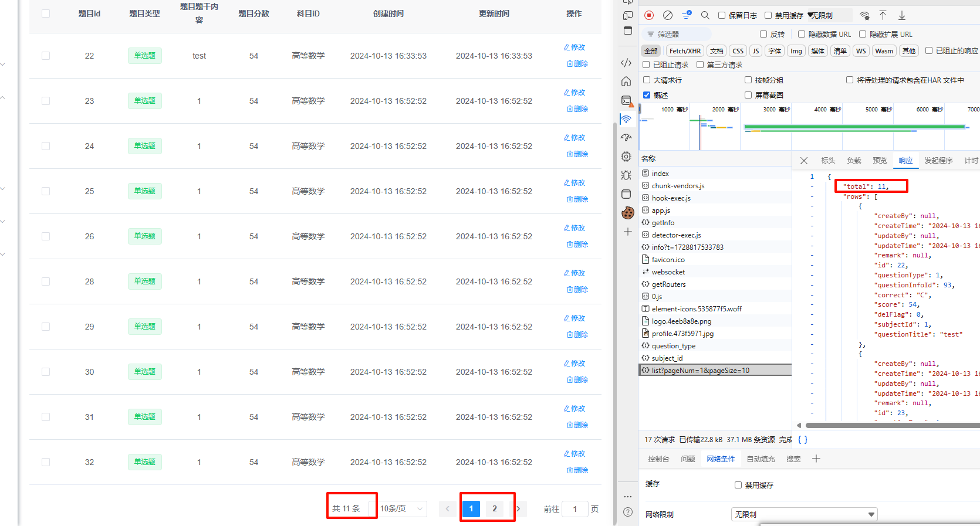Switch to 发起程序 initiator tab
The width and height of the screenshot is (980, 526).
(938, 161)
